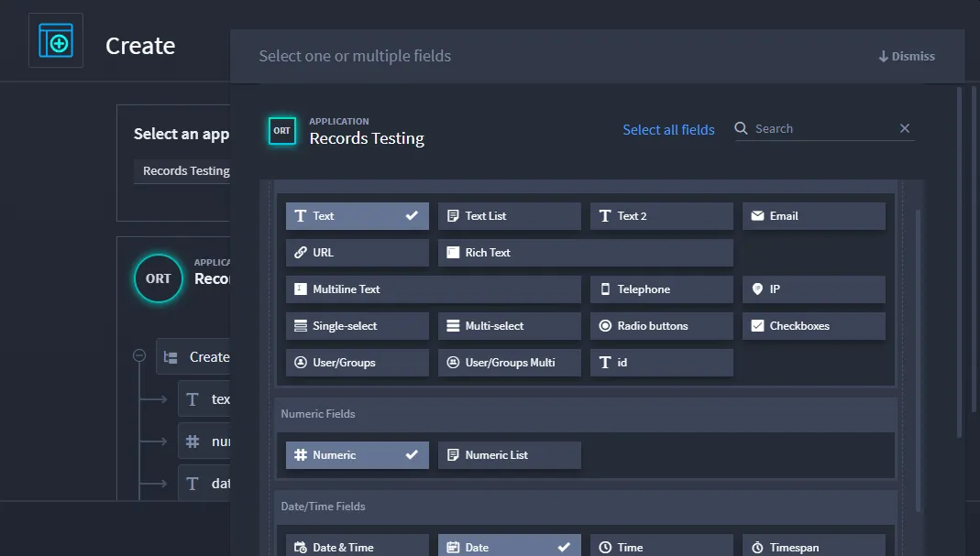
Task: Click the text field tree item
Action: [204, 399]
